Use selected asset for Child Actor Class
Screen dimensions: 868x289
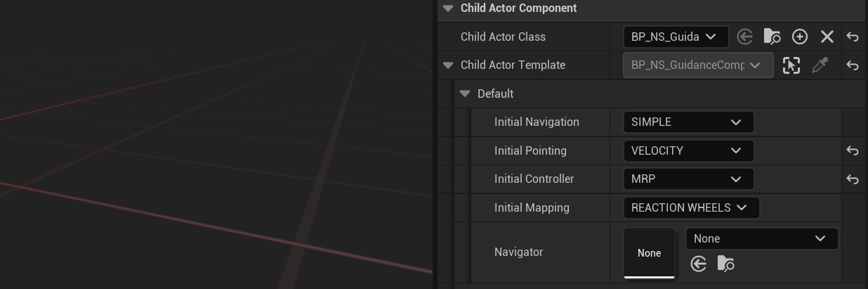tap(745, 37)
